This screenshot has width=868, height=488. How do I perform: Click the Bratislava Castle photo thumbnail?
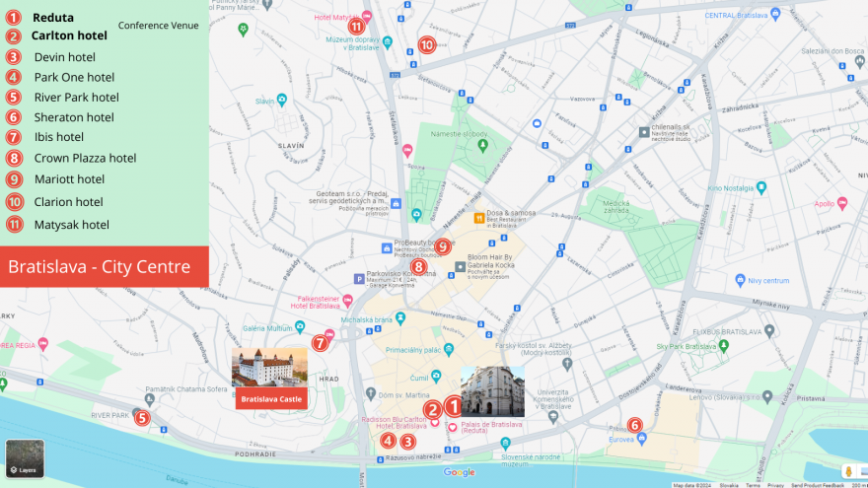269,367
